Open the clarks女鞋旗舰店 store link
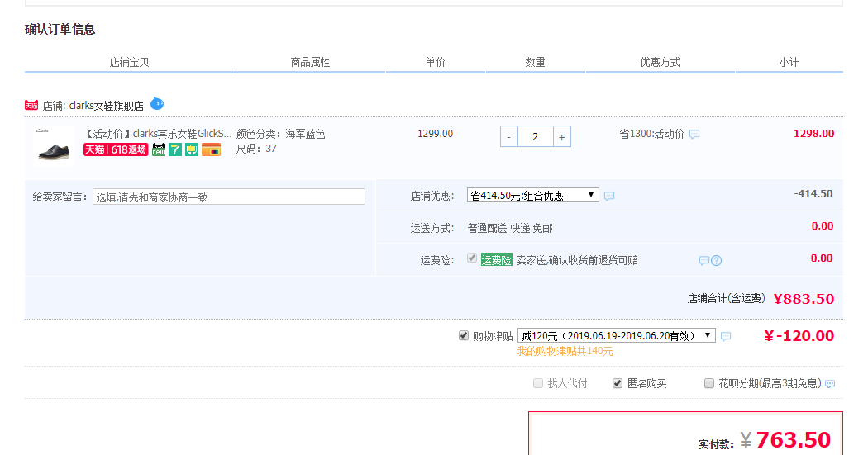The height and width of the screenshot is (455, 868). [x=107, y=106]
